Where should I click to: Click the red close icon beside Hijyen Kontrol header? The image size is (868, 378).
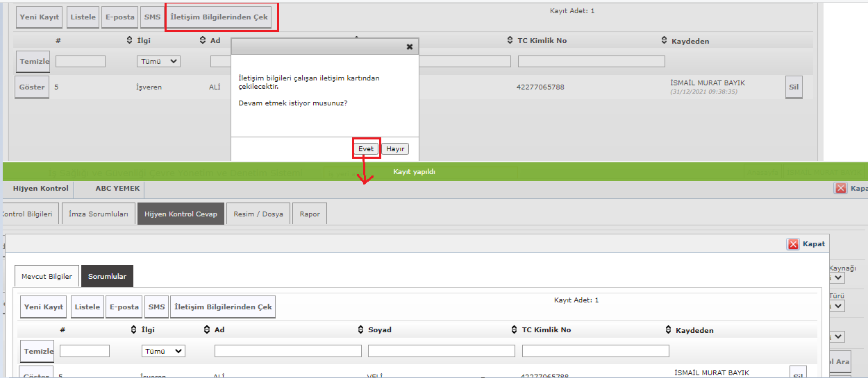pos(840,188)
